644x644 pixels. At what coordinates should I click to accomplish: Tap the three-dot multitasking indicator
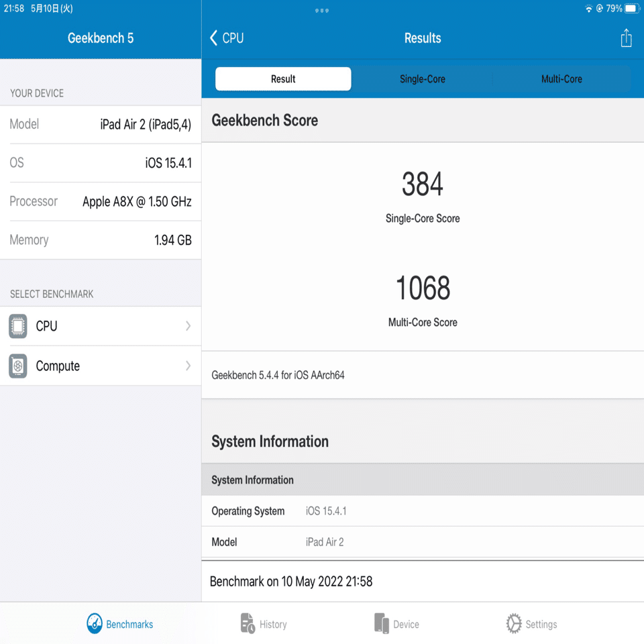[322, 11]
